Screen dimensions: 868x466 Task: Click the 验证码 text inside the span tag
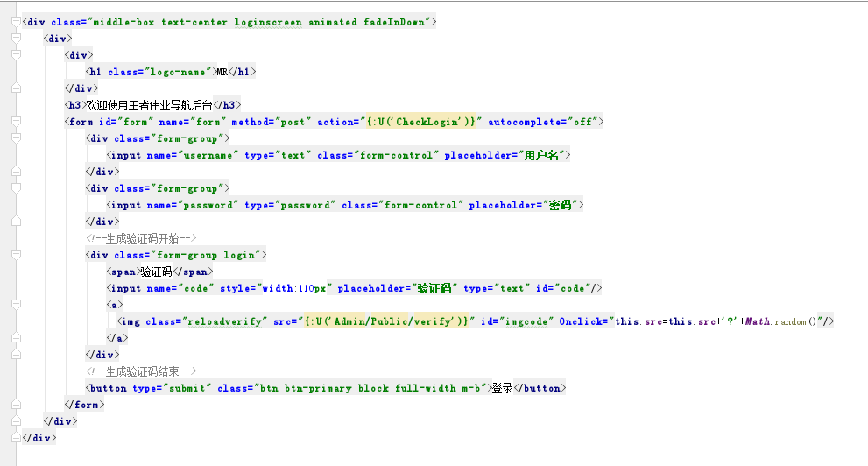coord(156,272)
